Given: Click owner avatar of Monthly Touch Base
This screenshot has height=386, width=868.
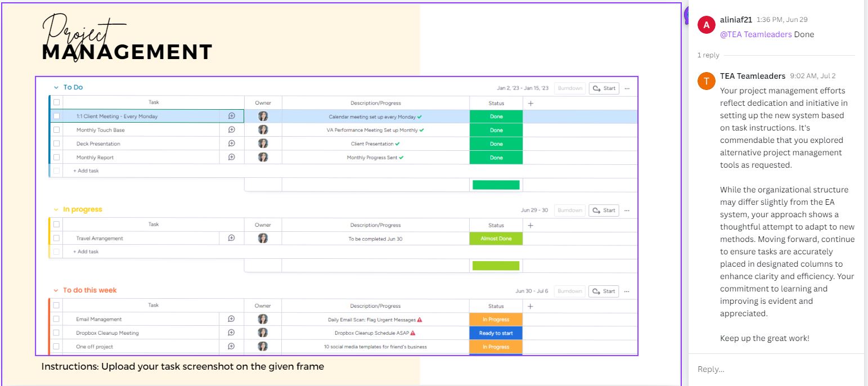Looking at the screenshot, I should [x=263, y=130].
